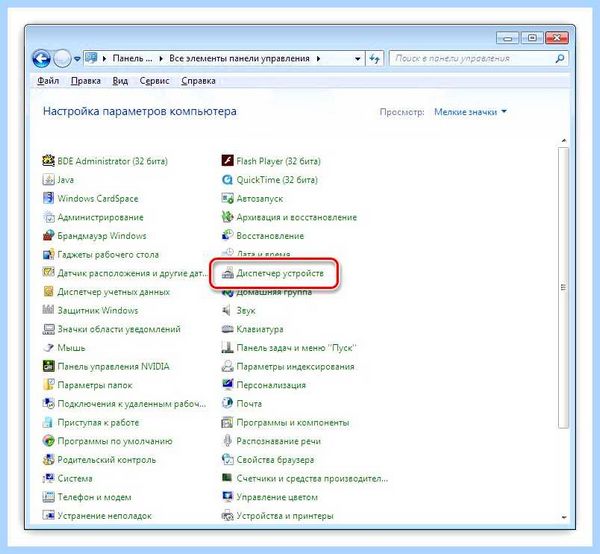The image size is (600, 554).
Task: Open the QuickTime icon
Action: 227,179
